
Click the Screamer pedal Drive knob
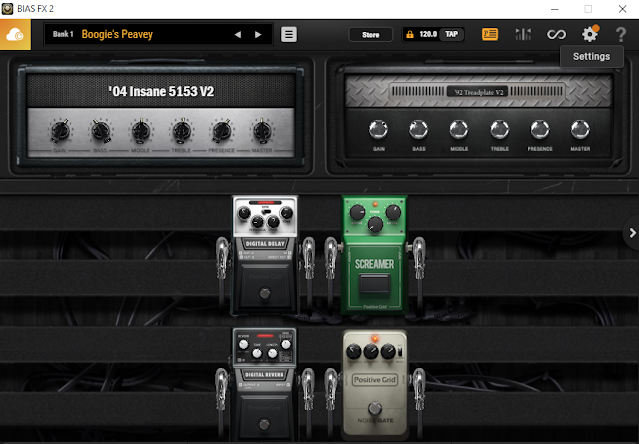point(357,212)
